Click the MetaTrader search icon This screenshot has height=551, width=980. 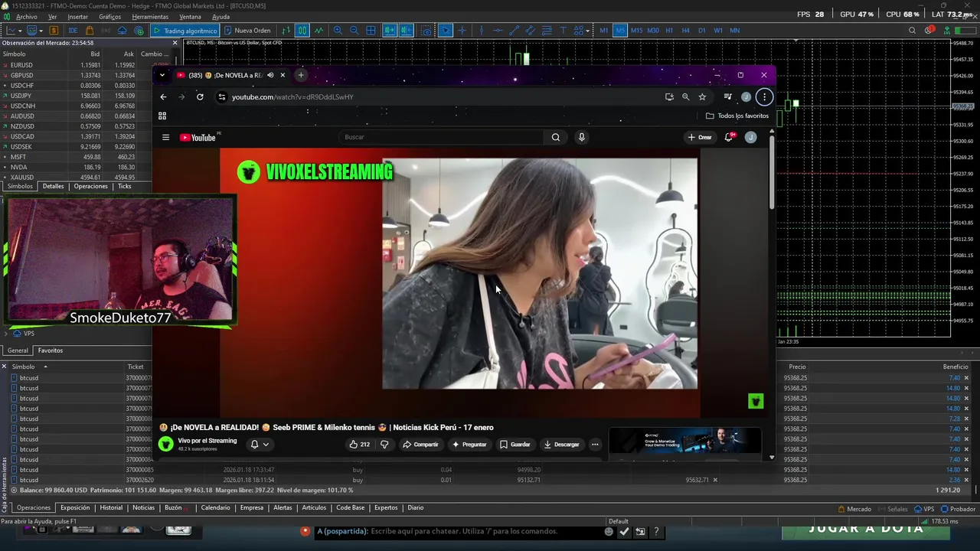[x=912, y=31]
